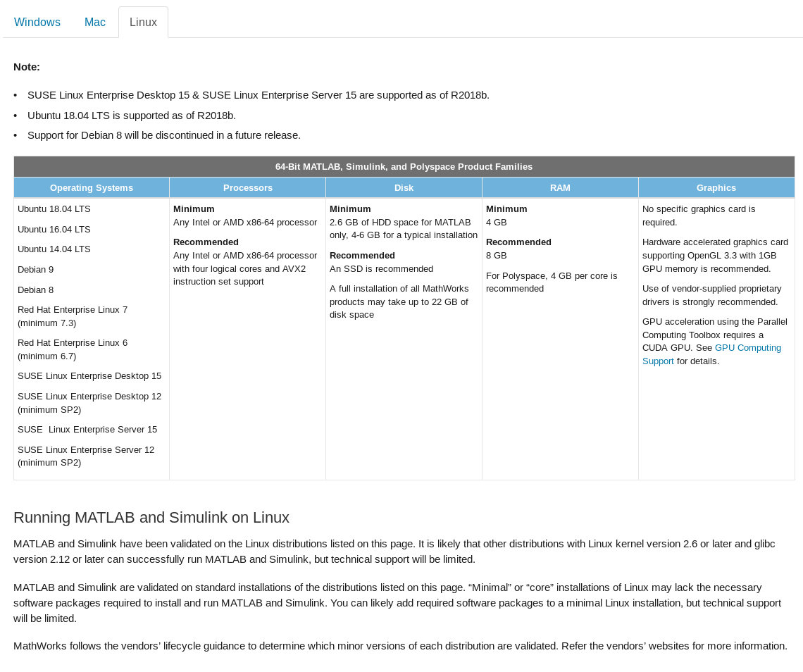Click the Ubuntu 18.04 LTS supported note bullet

coord(132,116)
